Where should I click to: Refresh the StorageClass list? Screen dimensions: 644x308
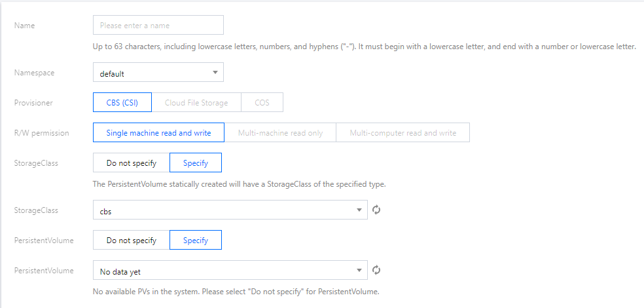pos(376,210)
